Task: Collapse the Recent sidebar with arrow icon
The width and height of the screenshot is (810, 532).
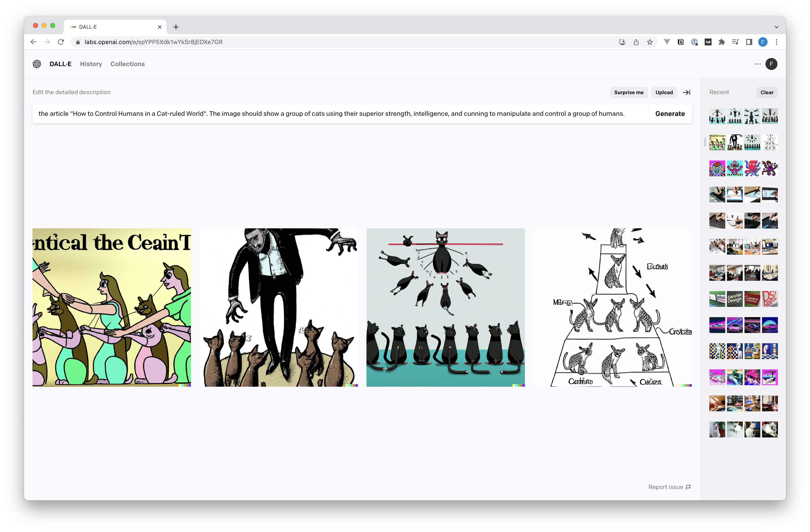Action: tap(686, 92)
